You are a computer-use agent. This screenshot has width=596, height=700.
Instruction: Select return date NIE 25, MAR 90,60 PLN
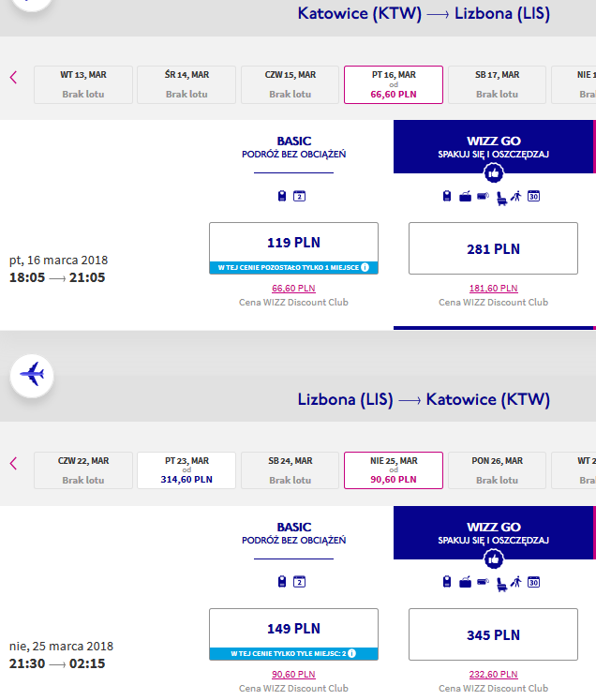pos(394,470)
